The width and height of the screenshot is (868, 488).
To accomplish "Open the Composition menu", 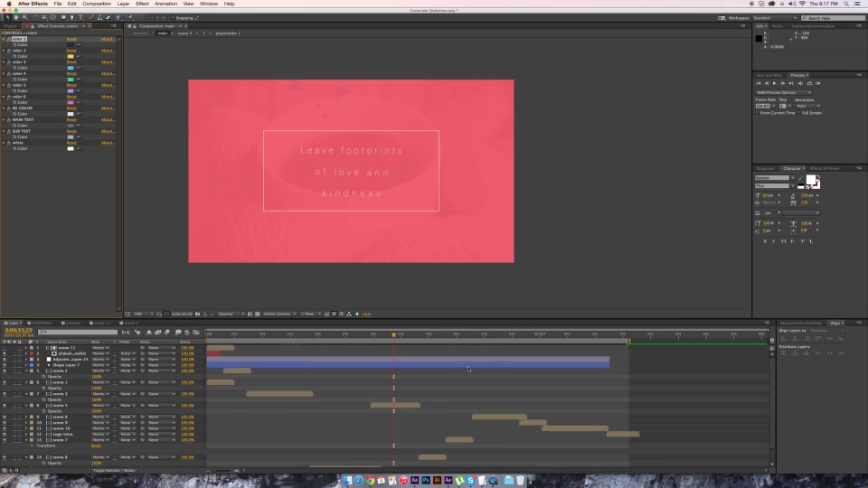I will 97,4.
